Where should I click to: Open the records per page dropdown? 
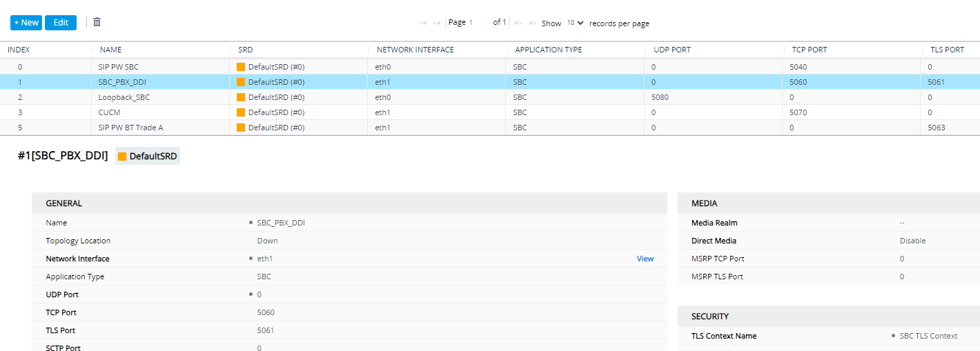point(576,23)
